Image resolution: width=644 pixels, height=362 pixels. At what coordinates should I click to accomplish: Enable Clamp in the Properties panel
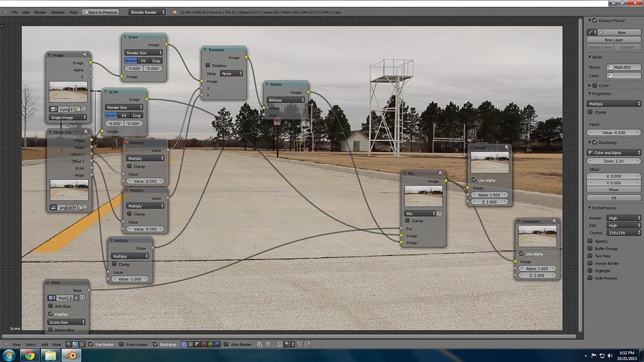(590, 112)
